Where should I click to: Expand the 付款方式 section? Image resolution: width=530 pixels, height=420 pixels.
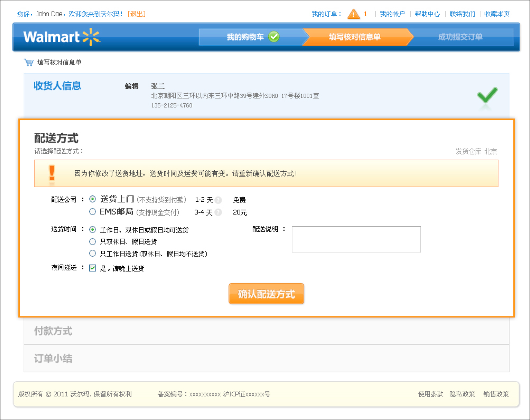pyautogui.click(x=53, y=331)
